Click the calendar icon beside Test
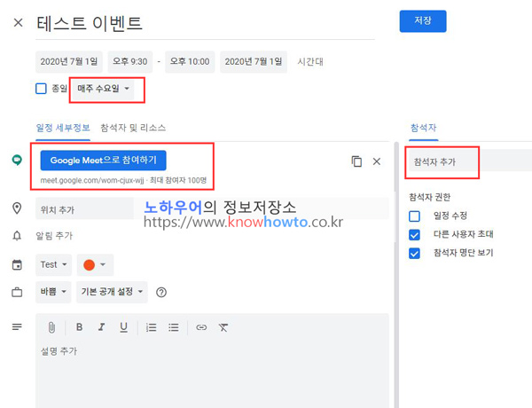532x408 pixels. [x=17, y=265]
